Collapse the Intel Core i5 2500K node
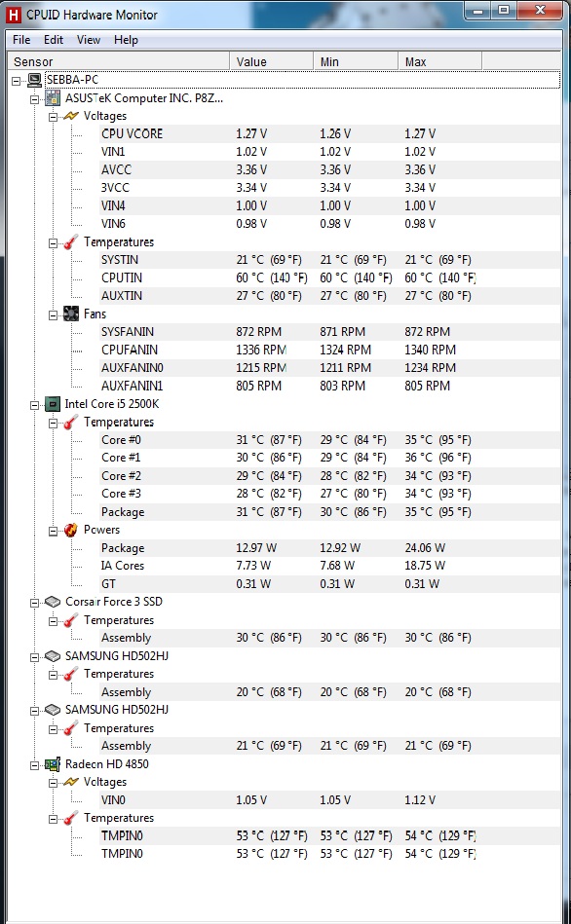Viewport: 571px width, 924px height. coord(35,405)
